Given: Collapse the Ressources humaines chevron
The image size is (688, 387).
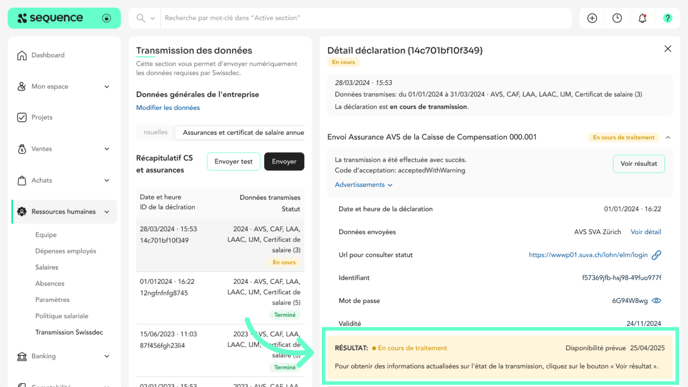Looking at the screenshot, I should coord(107,212).
